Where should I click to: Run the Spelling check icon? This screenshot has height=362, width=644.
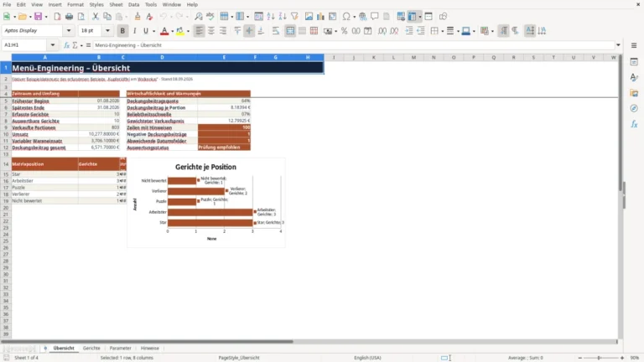tap(210, 17)
